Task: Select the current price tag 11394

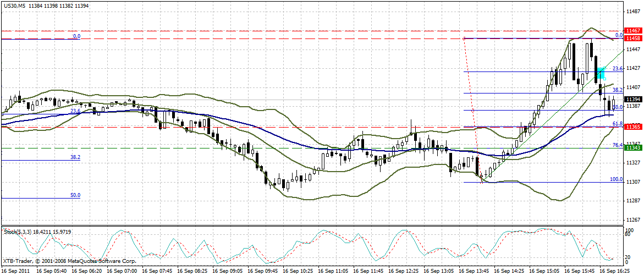Action: click(x=633, y=99)
